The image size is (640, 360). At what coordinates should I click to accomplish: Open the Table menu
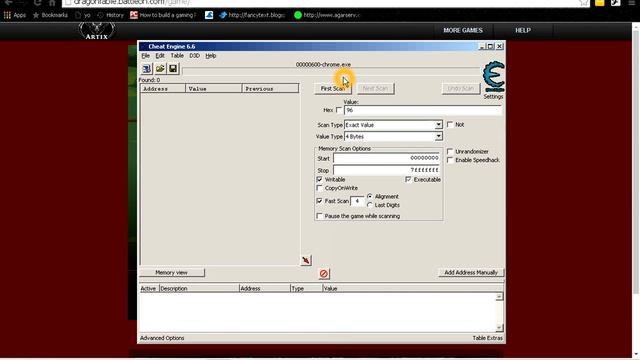pos(177,56)
